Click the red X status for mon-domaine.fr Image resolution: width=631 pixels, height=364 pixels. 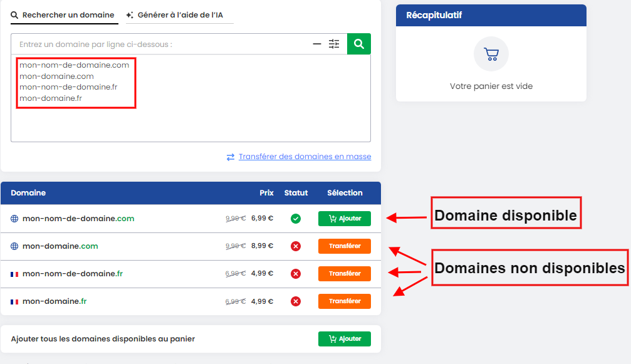pyautogui.click(x=295, y=301)
